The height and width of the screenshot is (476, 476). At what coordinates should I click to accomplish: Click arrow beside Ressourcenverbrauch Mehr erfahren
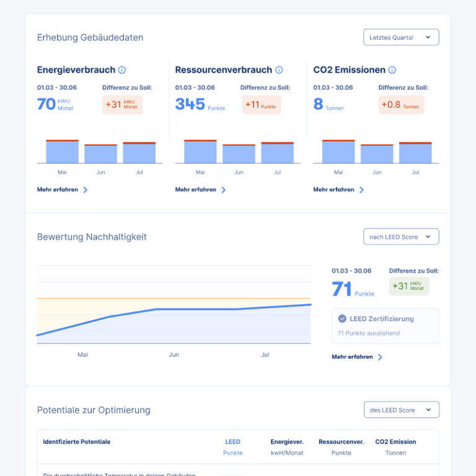coord(223,190)
